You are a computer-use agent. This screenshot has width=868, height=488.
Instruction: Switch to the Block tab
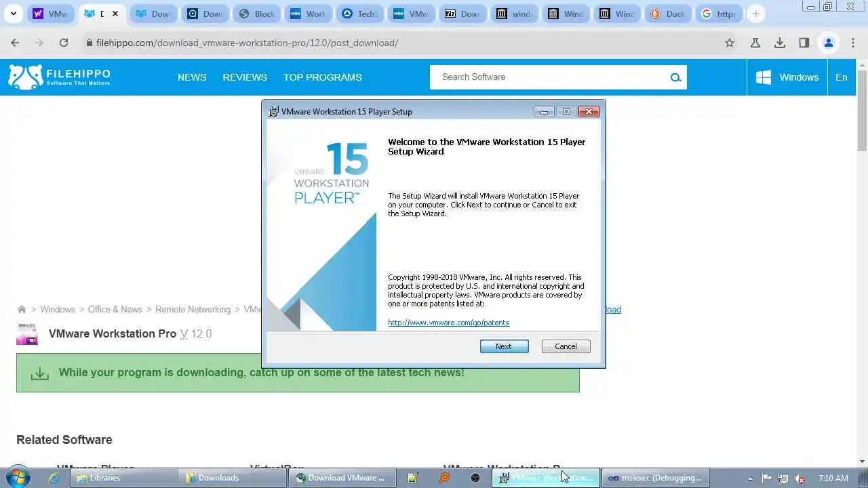(x=257, y=14)
